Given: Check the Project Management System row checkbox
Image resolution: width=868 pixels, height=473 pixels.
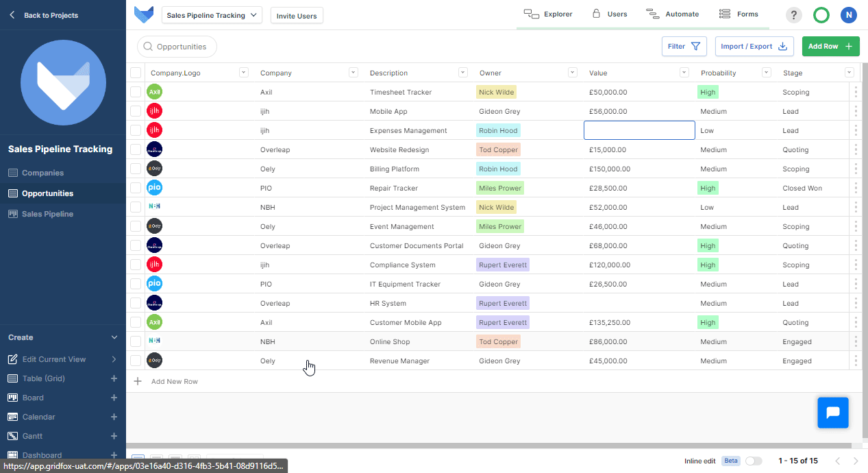Looking at the screenshot, I should click(136, 207).
